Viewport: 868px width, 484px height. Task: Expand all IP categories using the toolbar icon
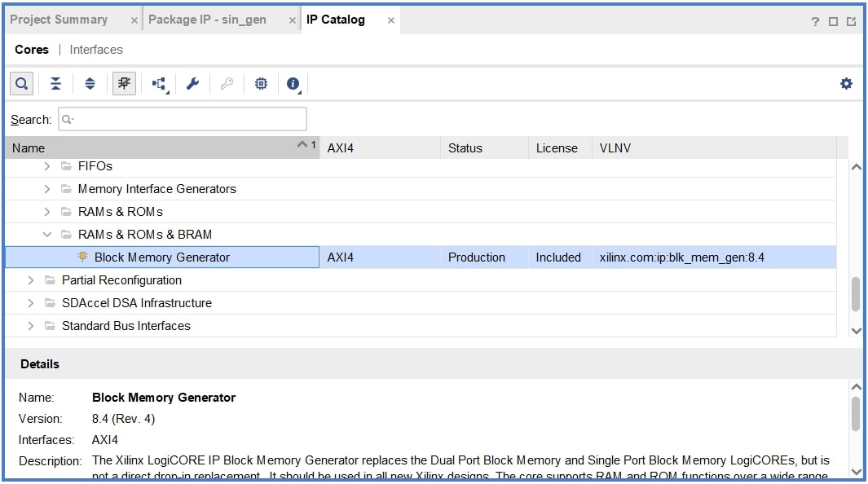[90, 82]
